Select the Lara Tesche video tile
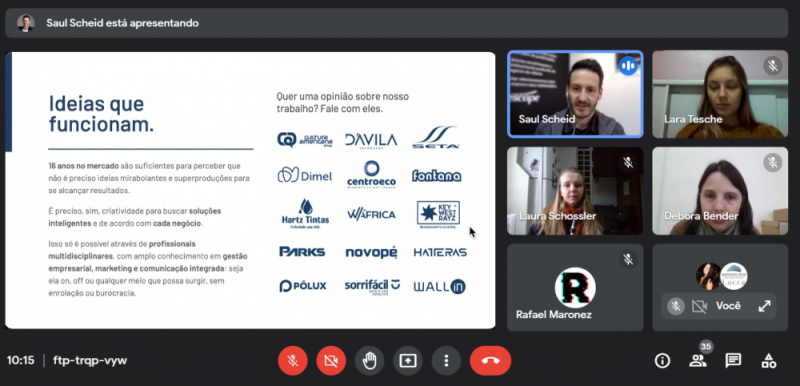The image size is (800, 386). (720, 94)
